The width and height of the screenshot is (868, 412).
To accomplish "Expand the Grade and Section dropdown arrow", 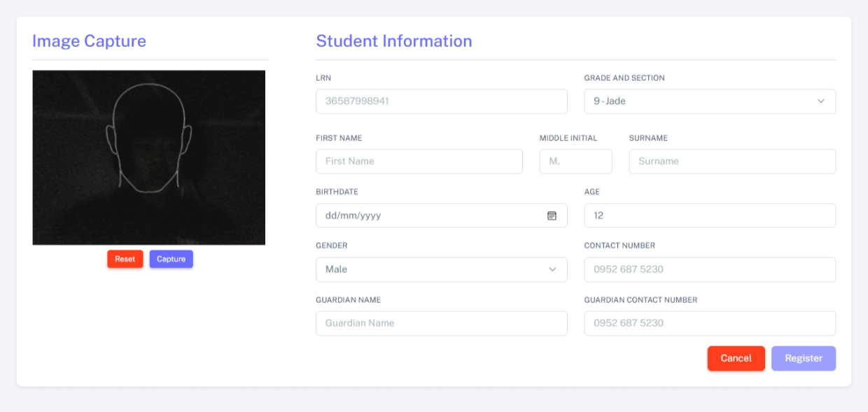I will pyautogui.click(x=821, y=101).
